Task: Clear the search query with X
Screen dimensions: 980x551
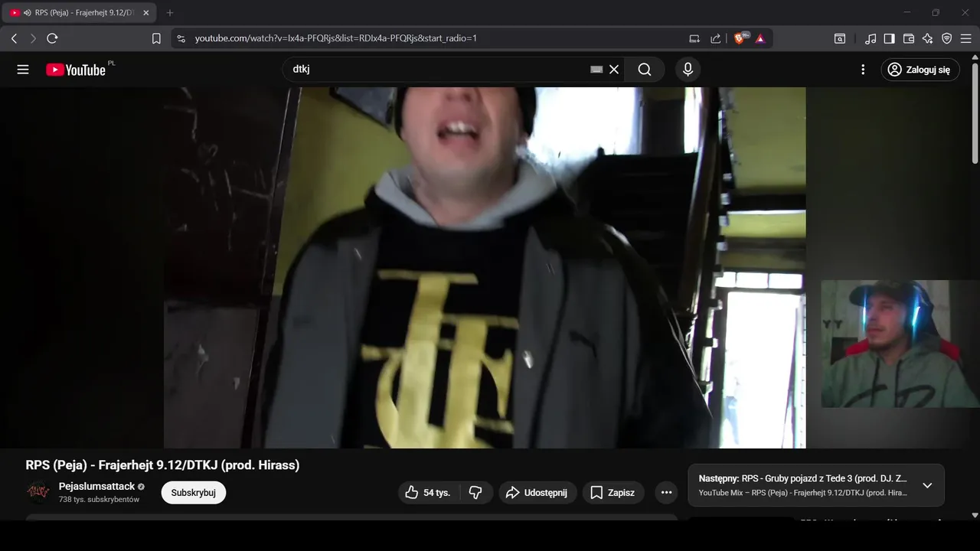Action: coord(614,70)
